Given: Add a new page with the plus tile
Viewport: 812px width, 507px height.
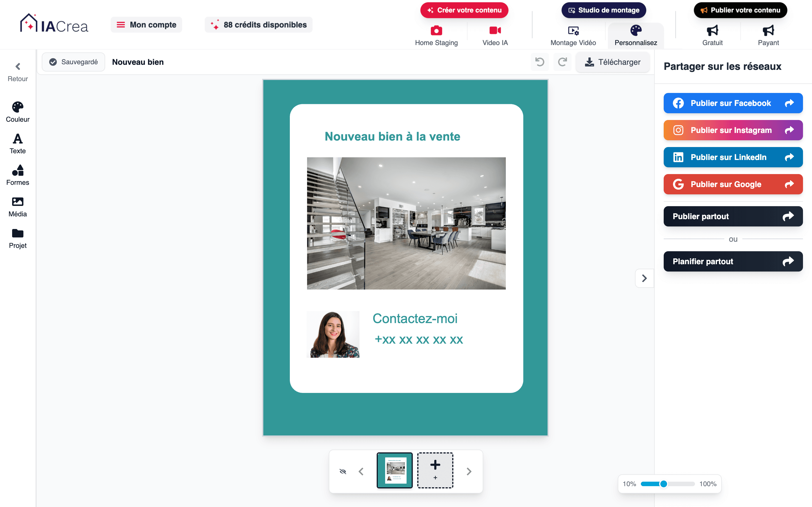Looking at the screenshot, I should [435, 470].
